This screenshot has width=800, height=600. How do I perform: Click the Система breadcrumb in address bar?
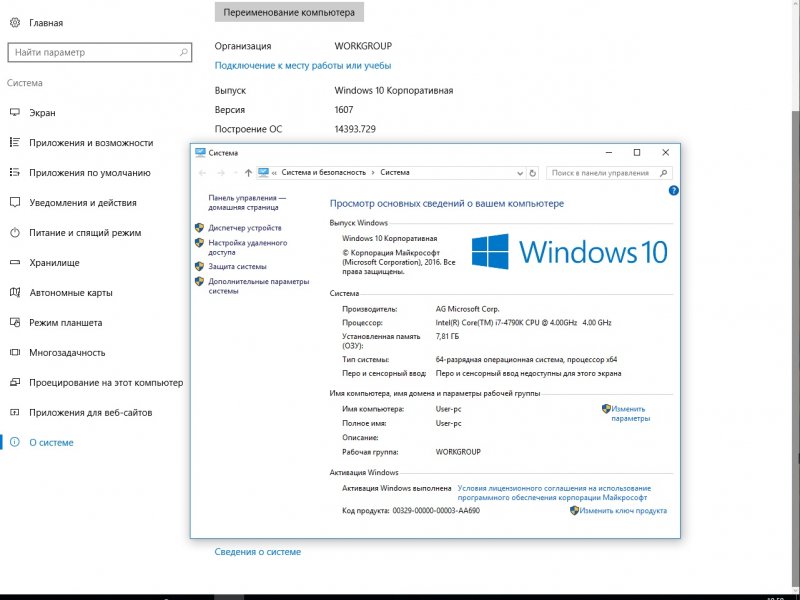pyautogui.click(x=395, y=172)
